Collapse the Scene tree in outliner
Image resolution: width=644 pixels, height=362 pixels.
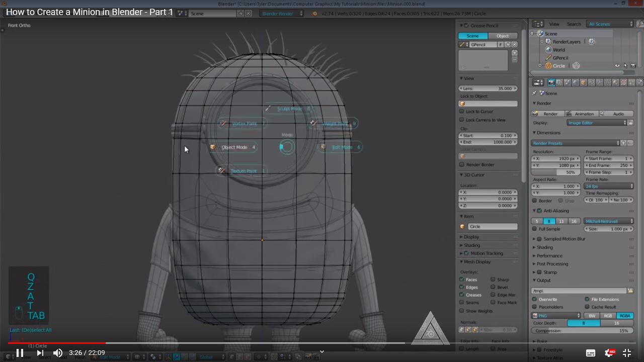point(532,34)
